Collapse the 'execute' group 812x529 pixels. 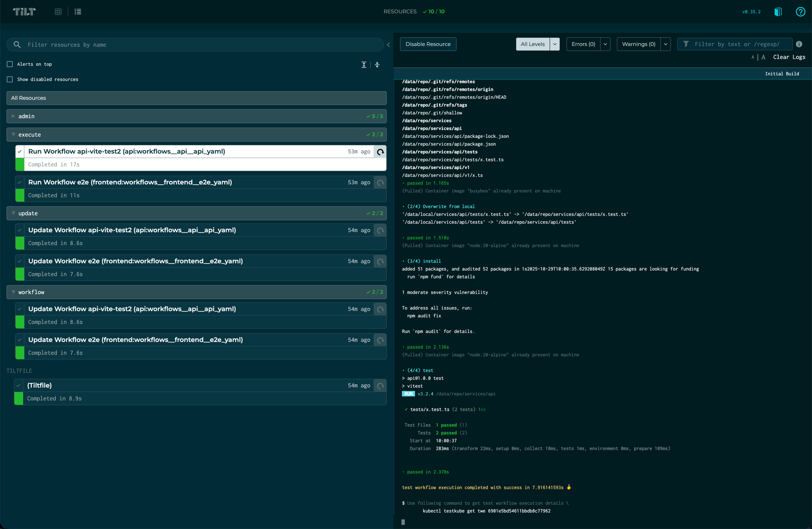pos(13,135)
